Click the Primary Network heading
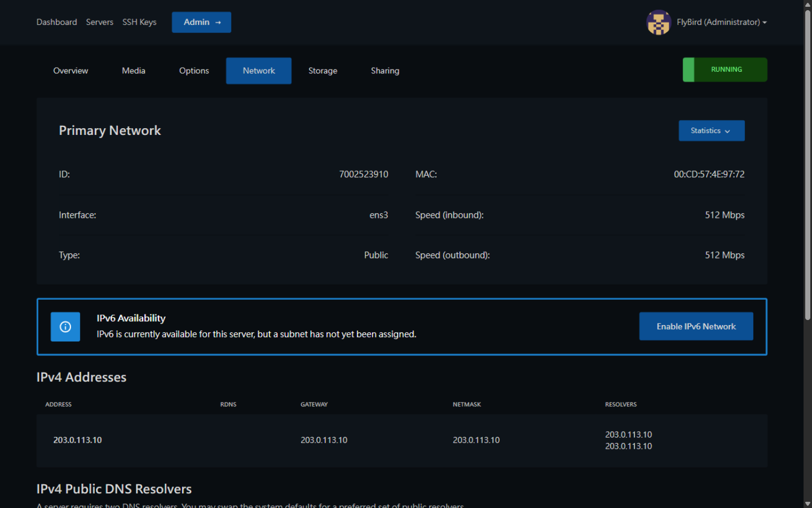 110,130
